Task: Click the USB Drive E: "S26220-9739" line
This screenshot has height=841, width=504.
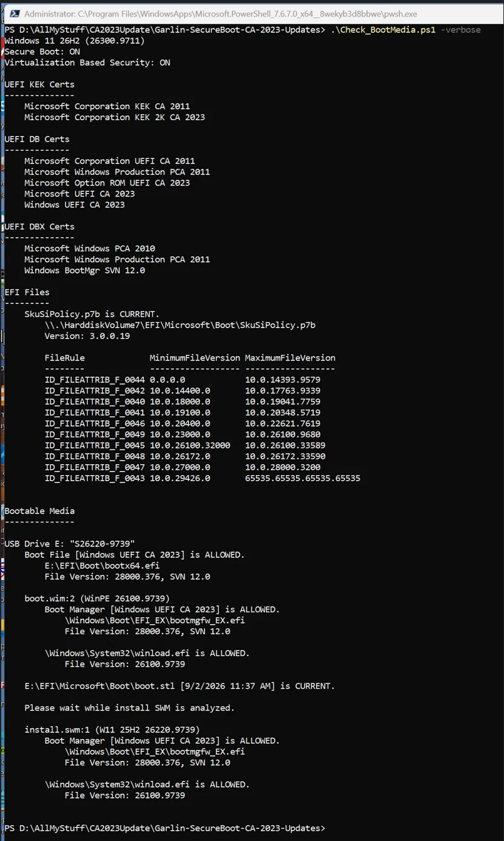Action: point(70,544)
